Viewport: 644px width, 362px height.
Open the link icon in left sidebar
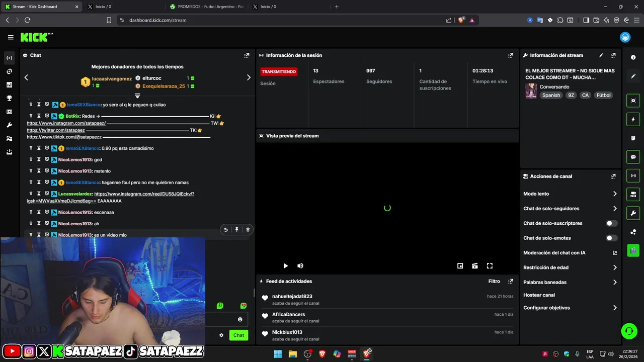pos(9,71)
